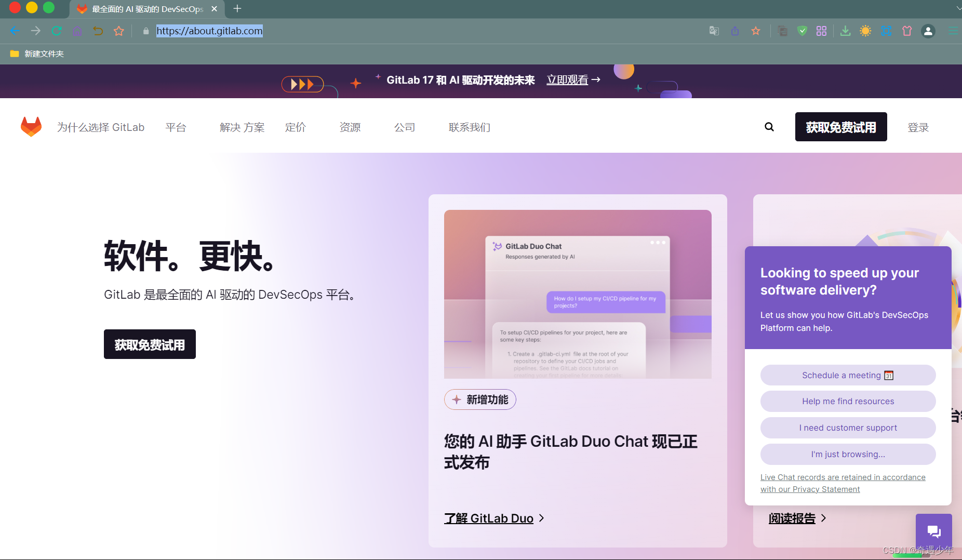Open the browser hamburger menu icon
The height and width of the screenshot is (560, 962).
click(953, 31)
